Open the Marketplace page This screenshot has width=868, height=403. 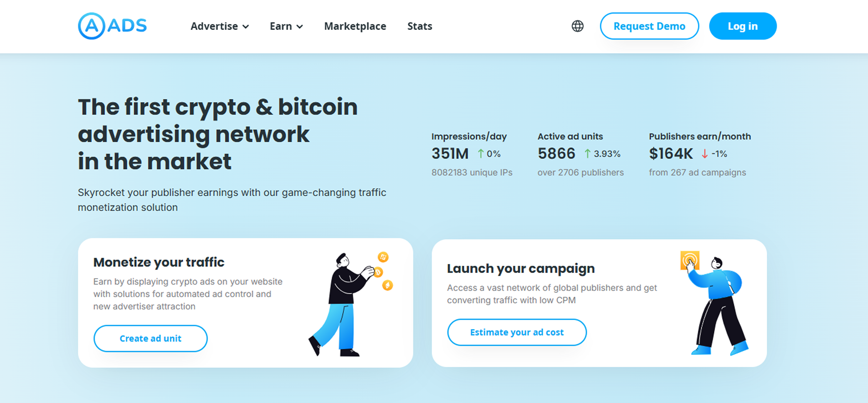point(355,26)
